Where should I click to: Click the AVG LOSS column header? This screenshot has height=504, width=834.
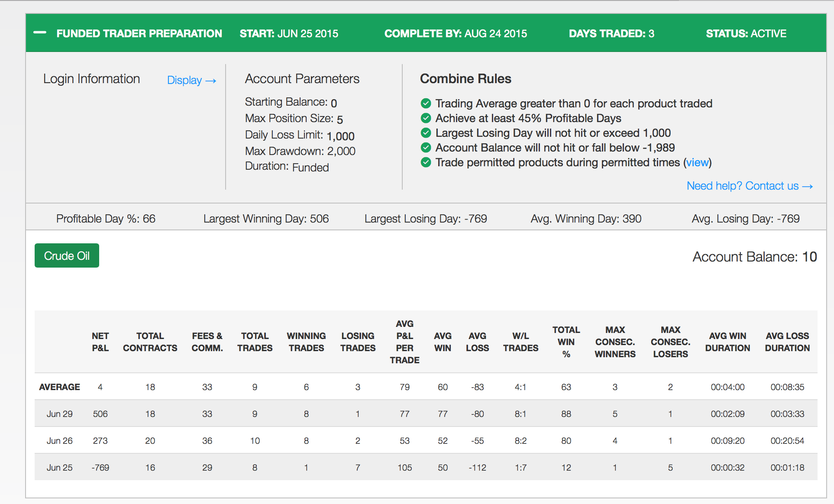pyautogui.click(x=477, y=342)
